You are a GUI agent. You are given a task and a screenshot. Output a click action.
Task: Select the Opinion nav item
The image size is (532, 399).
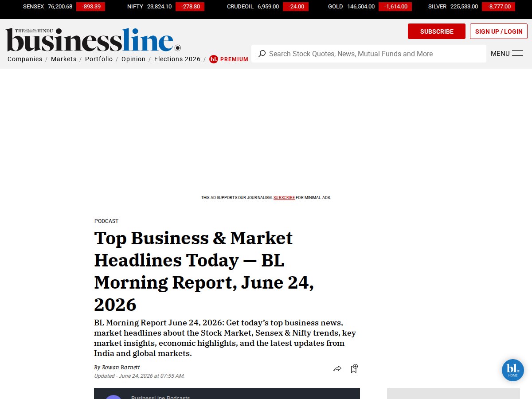(x=133, y=59)
